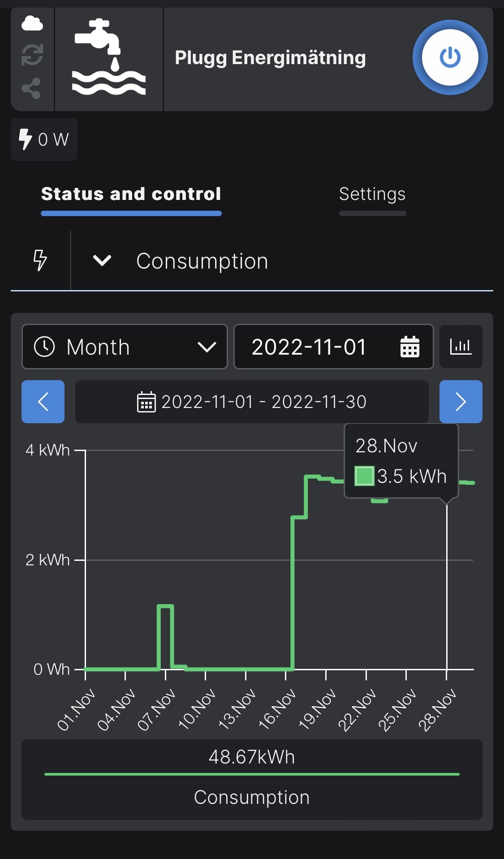
Task: Go to previous month
Action: pyautogui.click(x=43, y=402)
